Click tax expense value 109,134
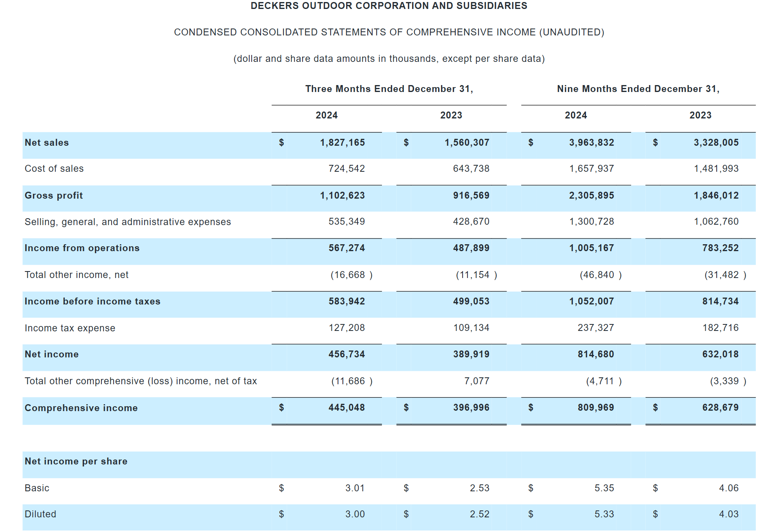 click(472, 328)
